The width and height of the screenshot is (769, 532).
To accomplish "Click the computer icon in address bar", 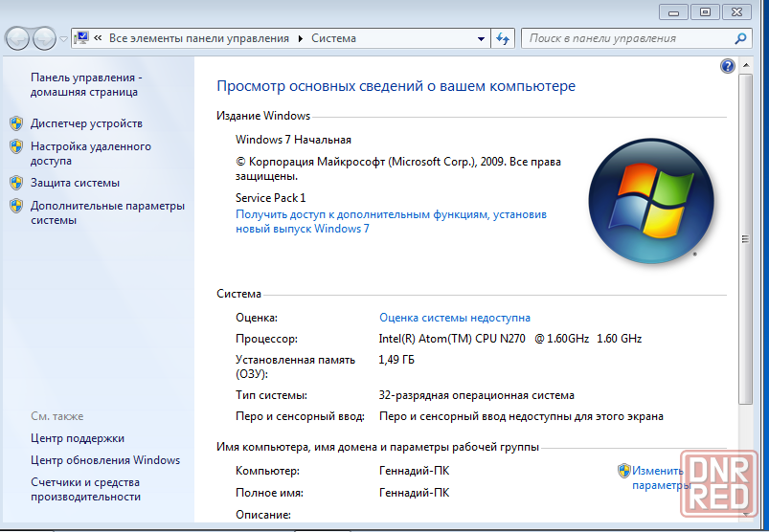I will pyautogui.click(x=81, y=38).
